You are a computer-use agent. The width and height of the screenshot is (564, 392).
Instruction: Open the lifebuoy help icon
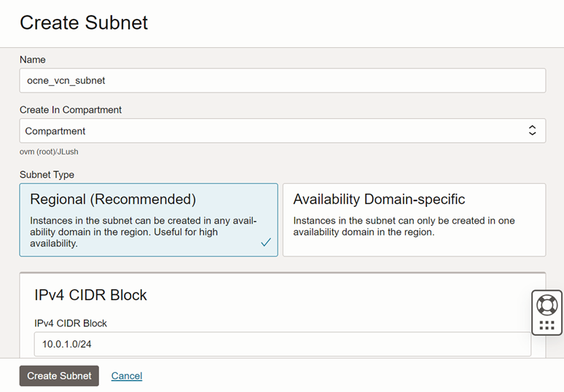(547, 305)
